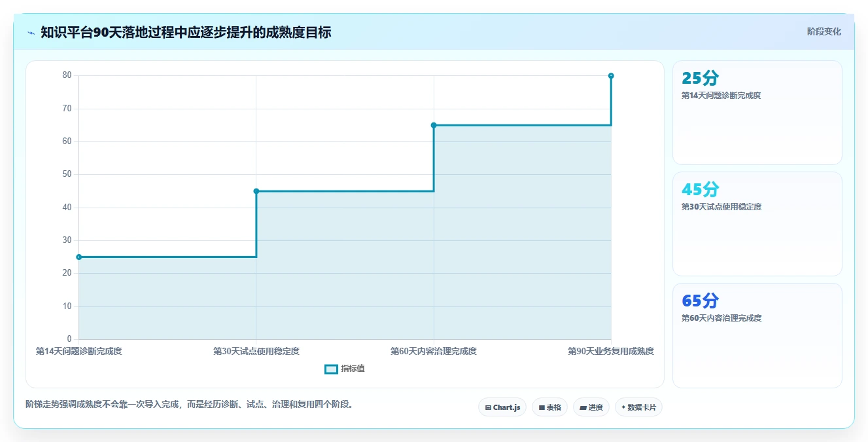The image size is (868, 442).
Task: Click 第30天试点使用稳定度 caption in 45分 card
Action: coord(721,207)
